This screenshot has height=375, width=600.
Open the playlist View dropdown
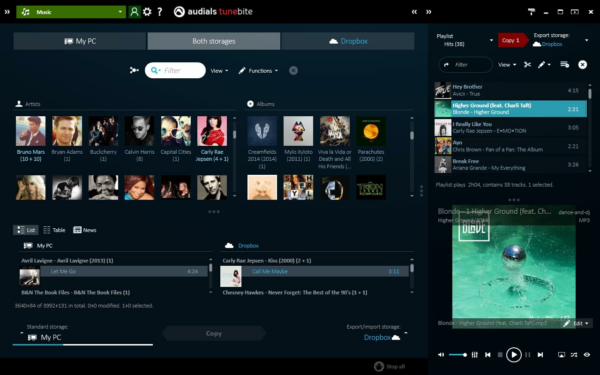507,65
